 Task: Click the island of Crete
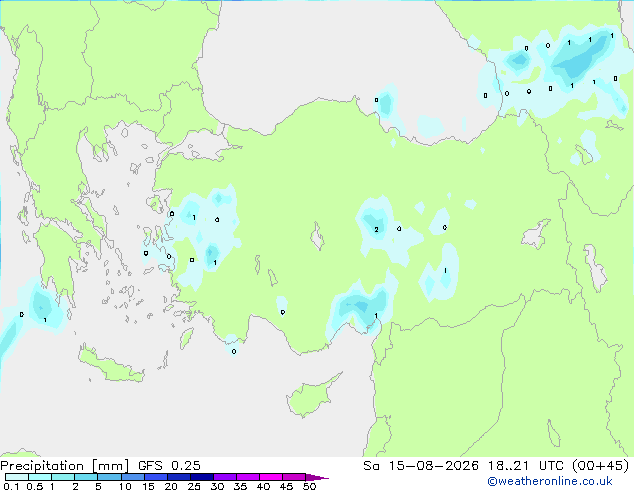[x=110, y=365]
